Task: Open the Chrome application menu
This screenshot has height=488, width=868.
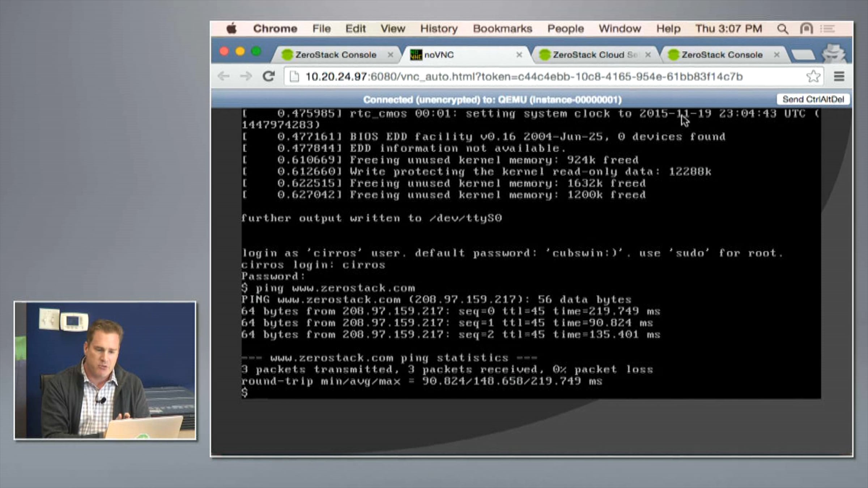Action: pyautogui.click(x=275, y=29)
